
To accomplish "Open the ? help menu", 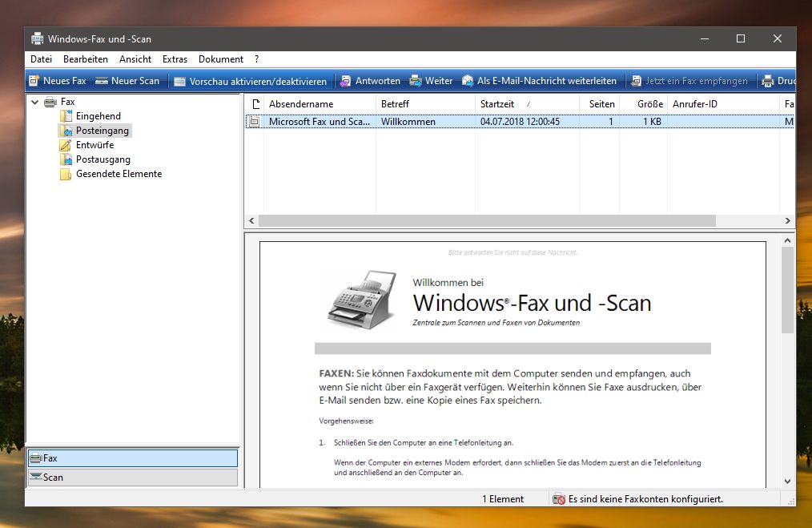I will [257, 59].
